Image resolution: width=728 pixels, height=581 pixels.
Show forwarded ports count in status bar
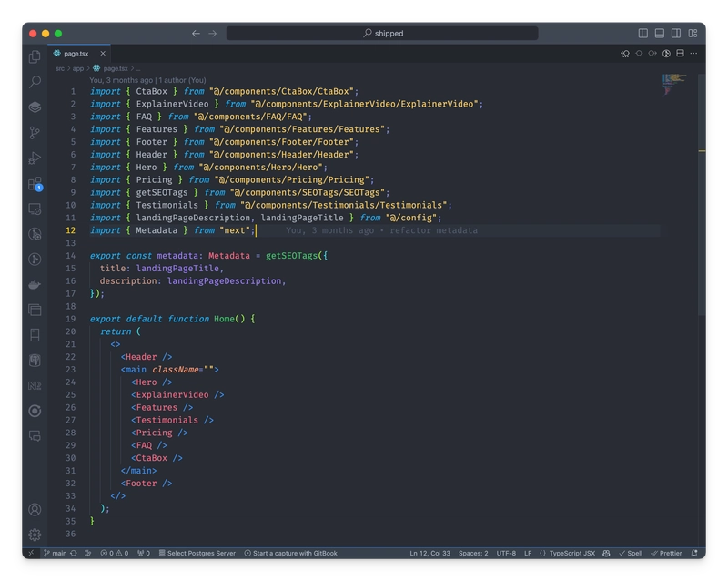tap(144, 553)
